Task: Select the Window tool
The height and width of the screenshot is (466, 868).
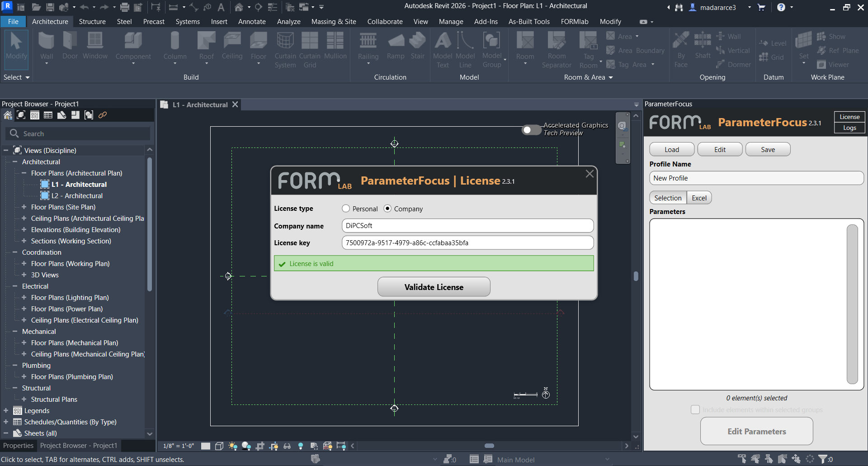Action: tap(95, 46)
